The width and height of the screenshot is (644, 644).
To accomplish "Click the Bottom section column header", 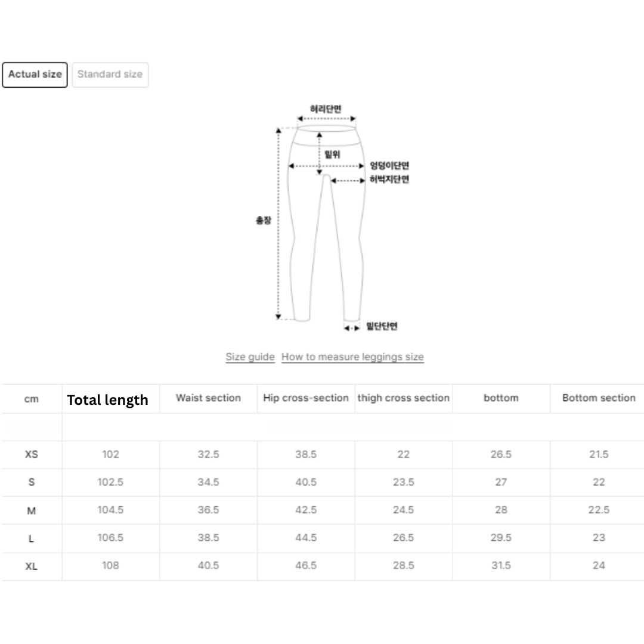I will tap(599, 398).
